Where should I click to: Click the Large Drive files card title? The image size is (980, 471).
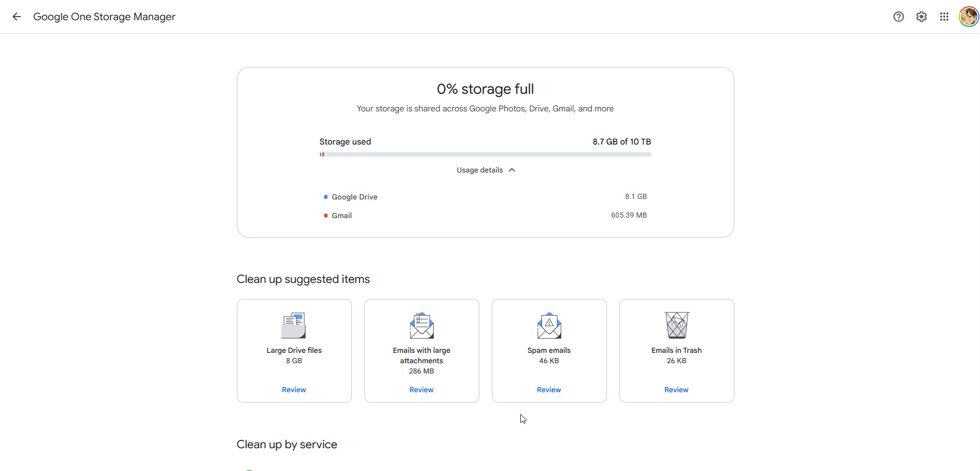pos(294,350)
